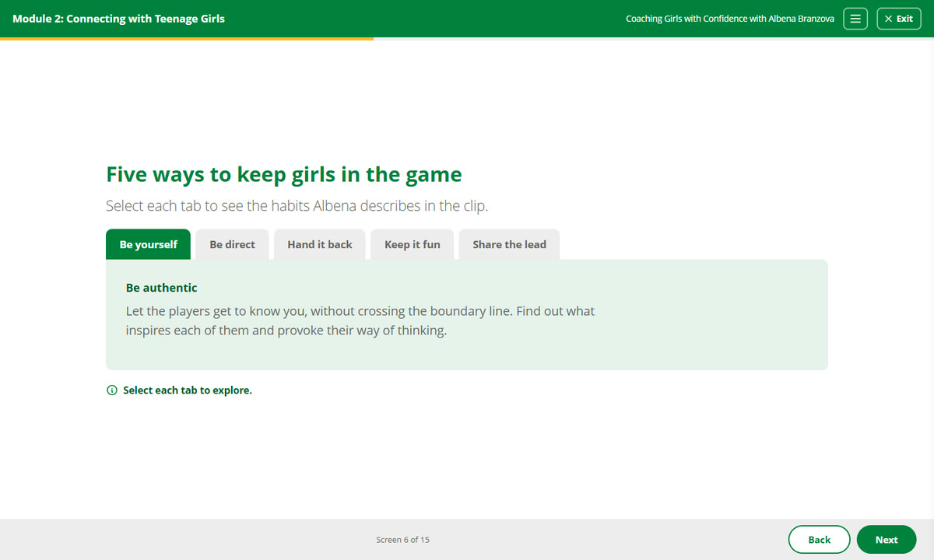Click the Five ways to keep girls in the game heading

pyautogui.click(x=284, y=174)
